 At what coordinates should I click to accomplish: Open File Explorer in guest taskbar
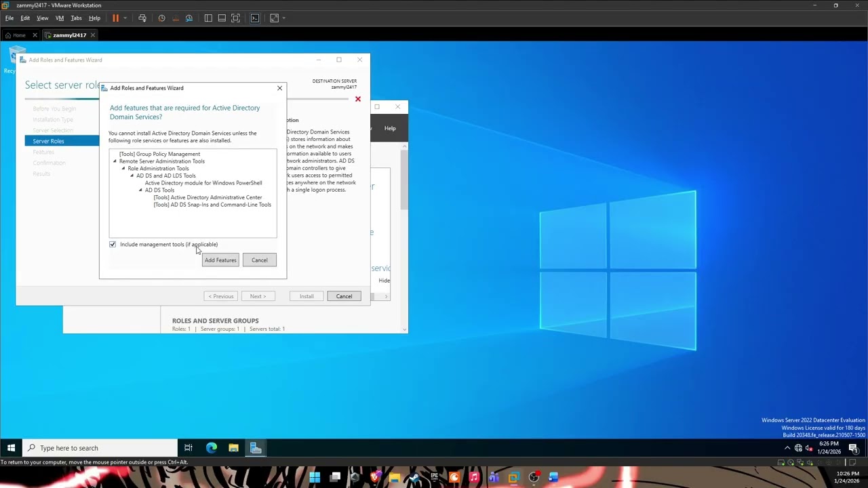pos(233,448)
